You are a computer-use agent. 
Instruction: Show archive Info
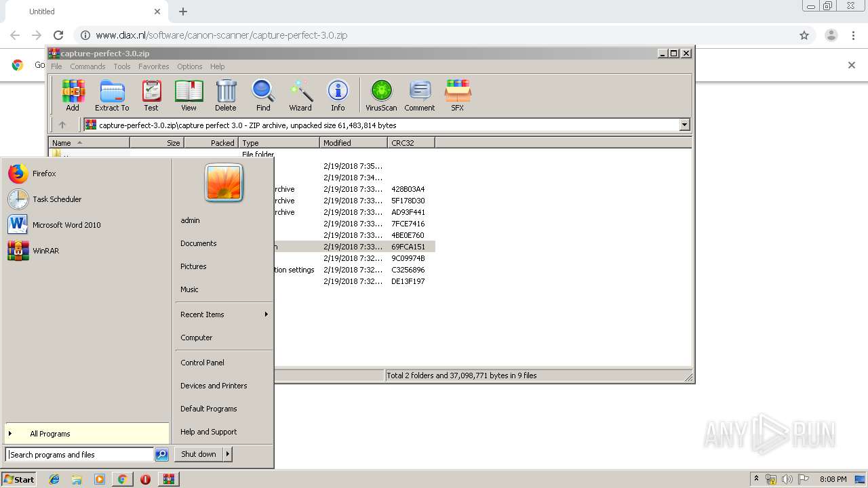click(x=338, y=96)
